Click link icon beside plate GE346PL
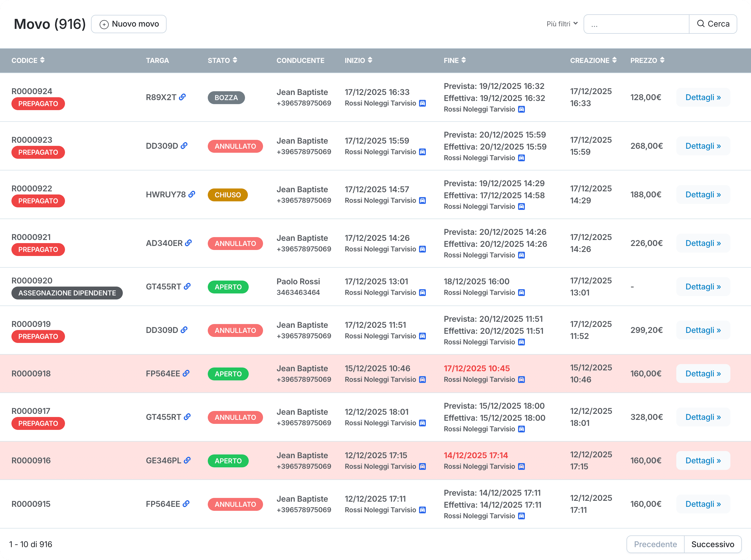Image resolution: width=751 pixels, height=560 pixels. [187, 460]
